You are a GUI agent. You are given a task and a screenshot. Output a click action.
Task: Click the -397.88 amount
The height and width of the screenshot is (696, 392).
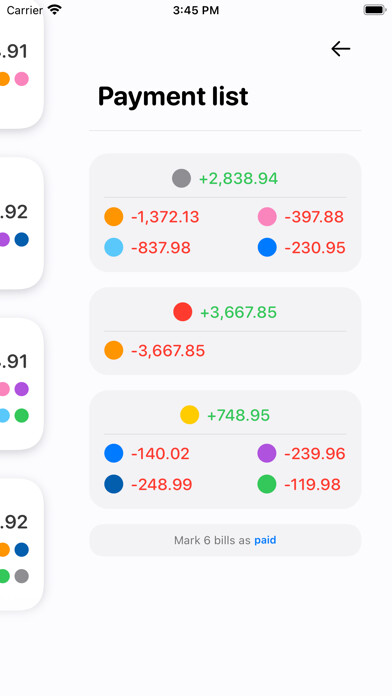314,217
